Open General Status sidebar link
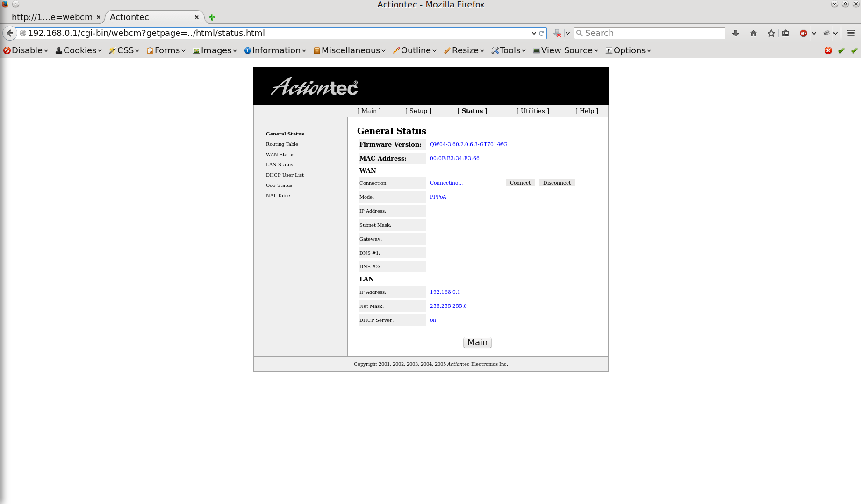861x504 pixels. tap(285, 134)
